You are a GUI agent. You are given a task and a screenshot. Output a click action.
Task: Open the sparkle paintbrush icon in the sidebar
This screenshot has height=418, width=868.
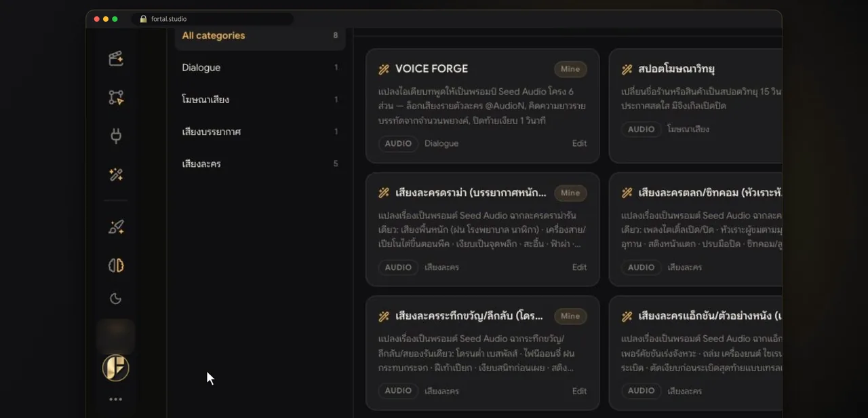(x=116, y=227)
